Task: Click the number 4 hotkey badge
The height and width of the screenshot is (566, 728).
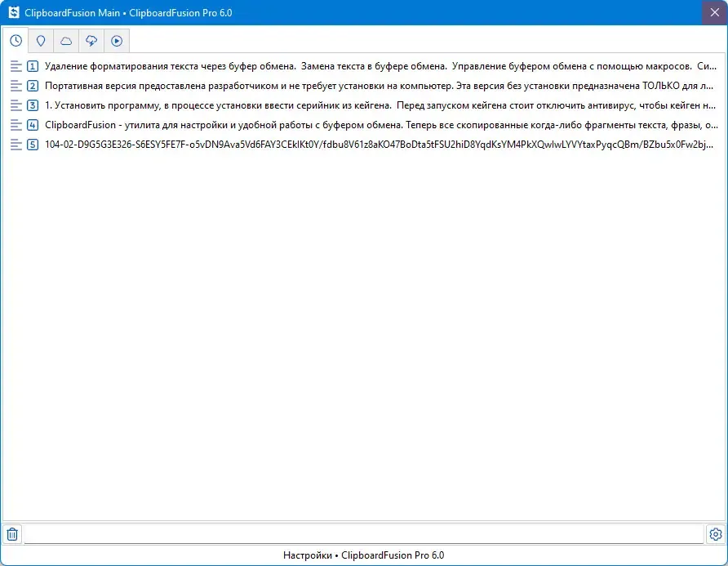Action: click(33, 125)
